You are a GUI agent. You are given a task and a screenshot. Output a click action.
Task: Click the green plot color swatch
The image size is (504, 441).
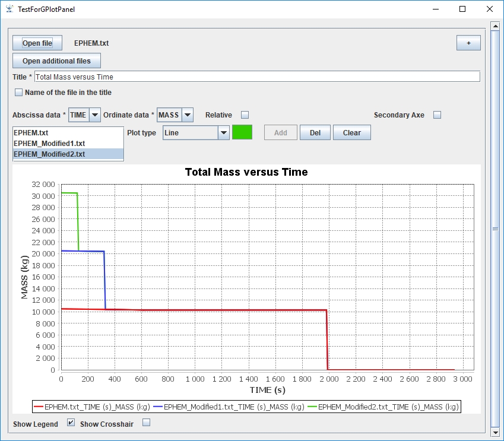tap(242, 132)
